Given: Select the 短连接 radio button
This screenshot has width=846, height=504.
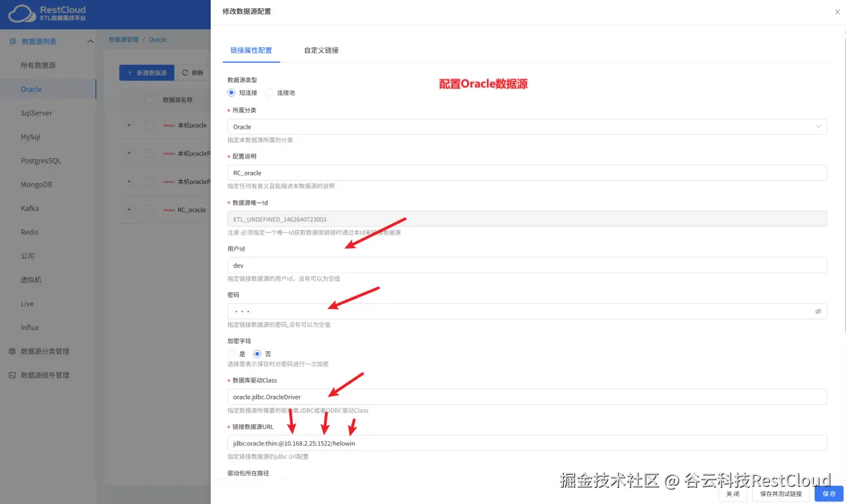Looking at the screenshot, I should pyautogui.click(x=232, y=93).
